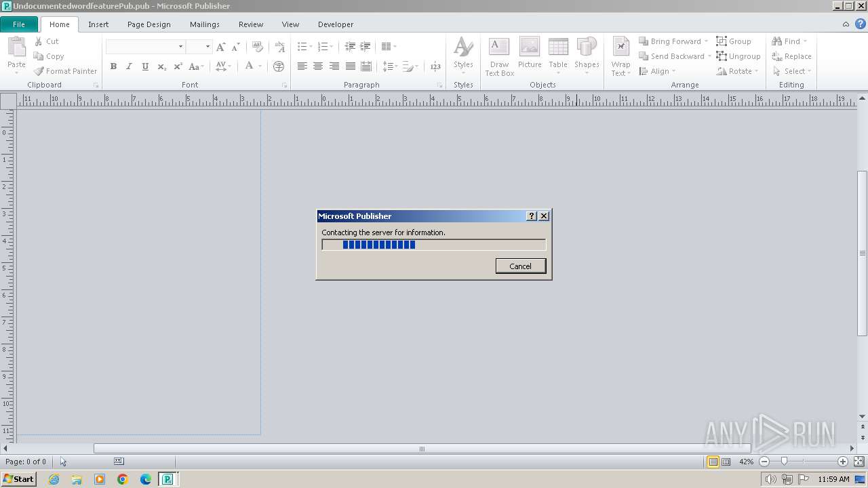Switch to single page view
This screenshot has height=488, width=868.
(713, 462)
